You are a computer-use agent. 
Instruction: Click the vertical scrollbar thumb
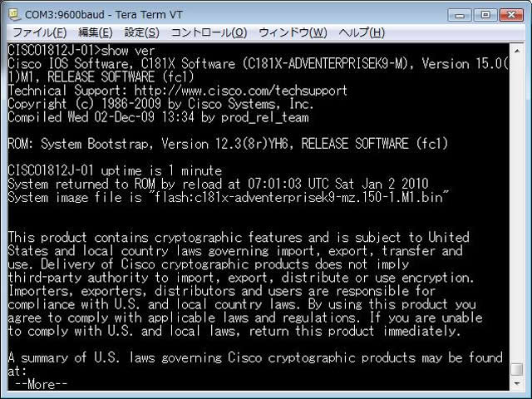[516, 369]
